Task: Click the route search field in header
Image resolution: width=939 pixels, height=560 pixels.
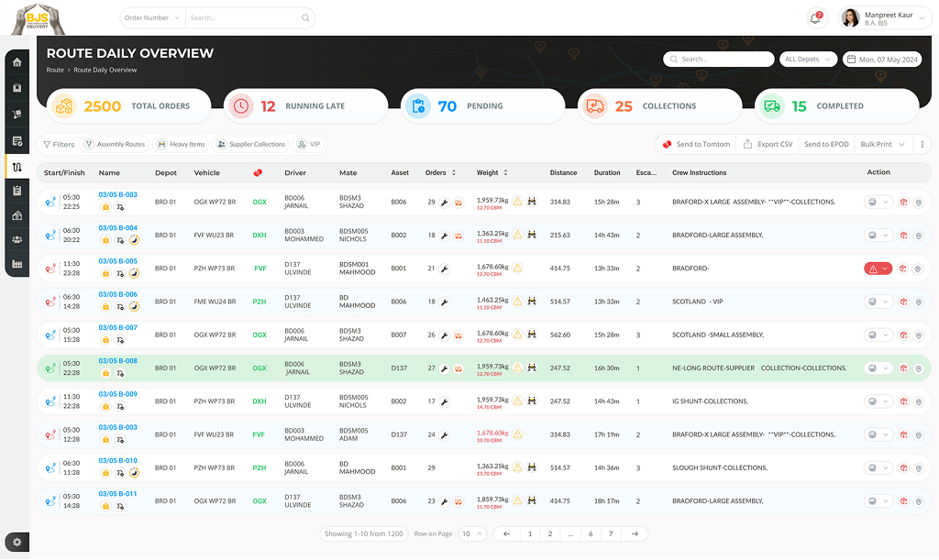Action: pos(720,60)
